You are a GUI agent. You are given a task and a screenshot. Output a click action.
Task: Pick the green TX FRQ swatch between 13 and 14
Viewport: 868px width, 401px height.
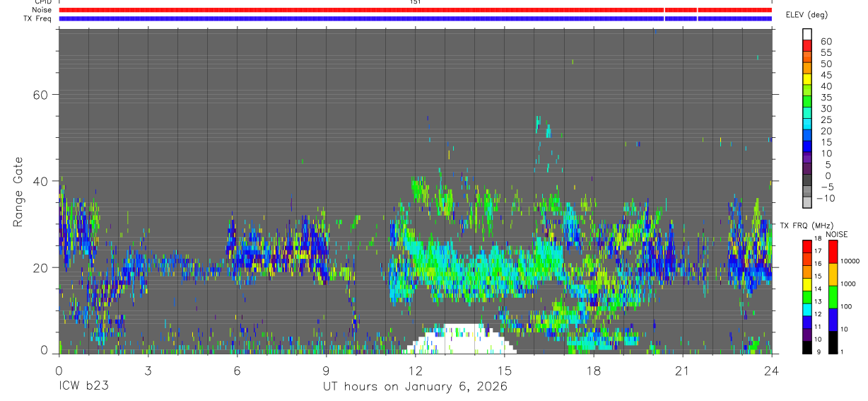coord(807,297)
